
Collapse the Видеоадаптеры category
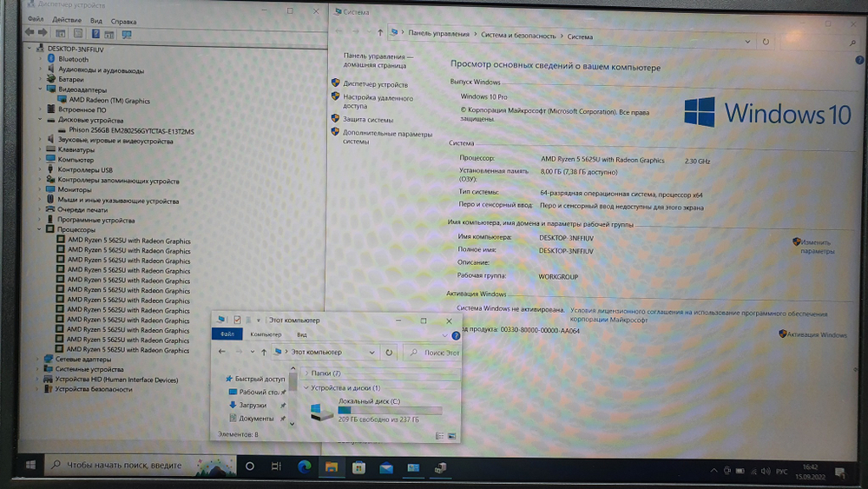[40, 89]
